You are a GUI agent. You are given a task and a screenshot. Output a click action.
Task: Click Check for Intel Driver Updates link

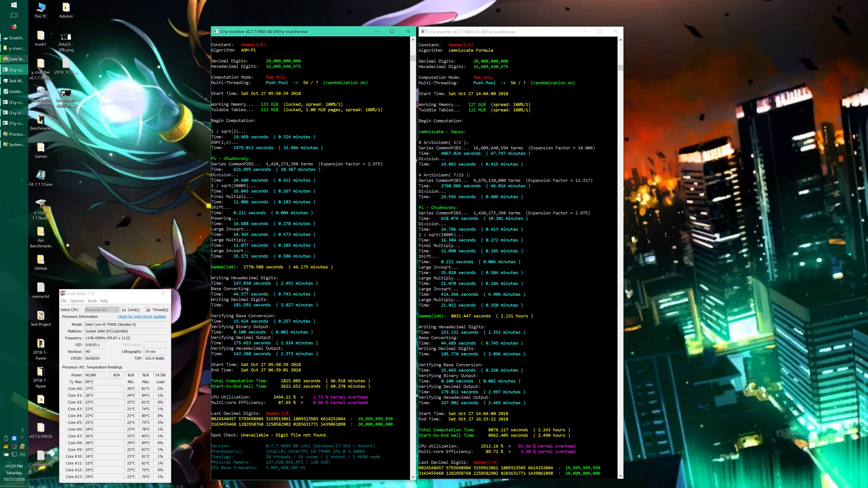(x=142, y=317)
